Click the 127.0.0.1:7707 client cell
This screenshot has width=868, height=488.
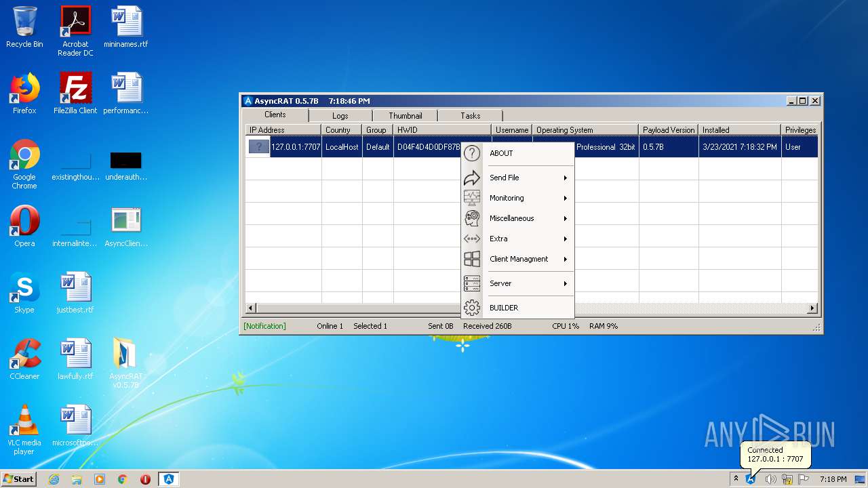coord(296,147)
